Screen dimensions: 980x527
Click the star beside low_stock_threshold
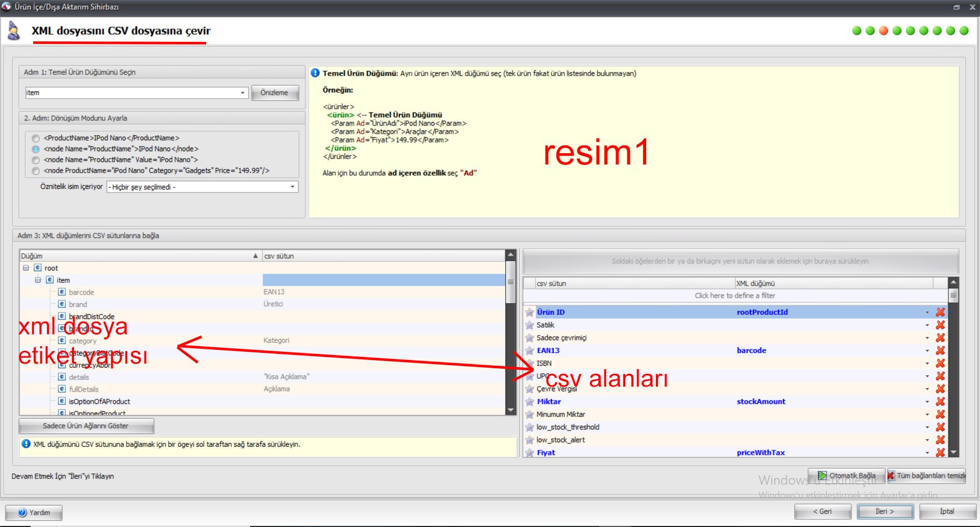click(x=529, y=427)
